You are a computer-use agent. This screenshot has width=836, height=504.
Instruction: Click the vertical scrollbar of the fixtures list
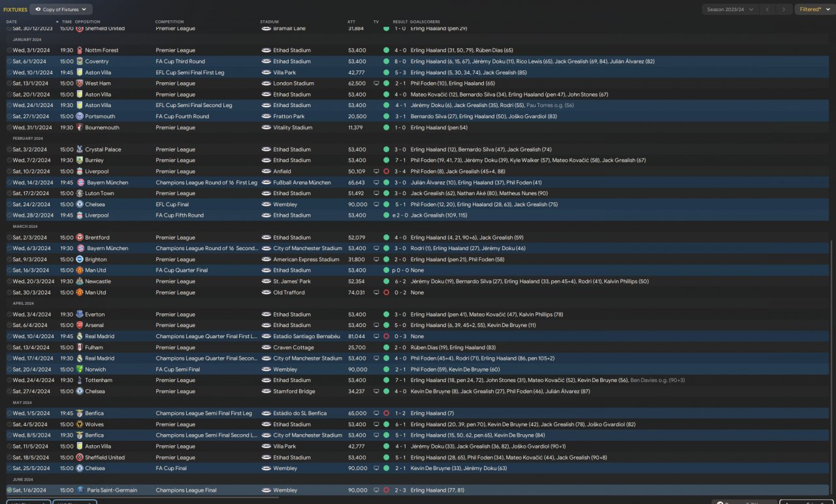[x=831, y=366]
